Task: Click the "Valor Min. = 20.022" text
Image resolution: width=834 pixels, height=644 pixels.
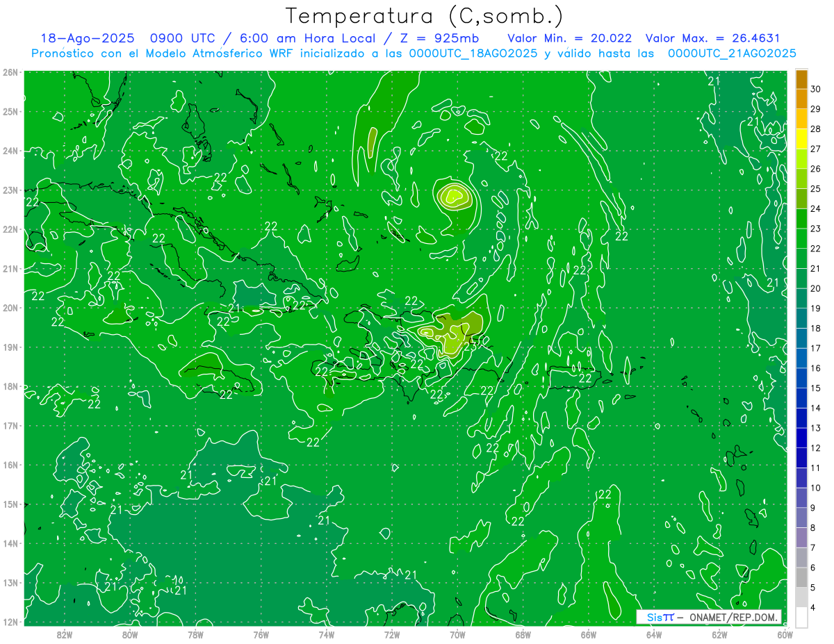Action: click(570, 38)
